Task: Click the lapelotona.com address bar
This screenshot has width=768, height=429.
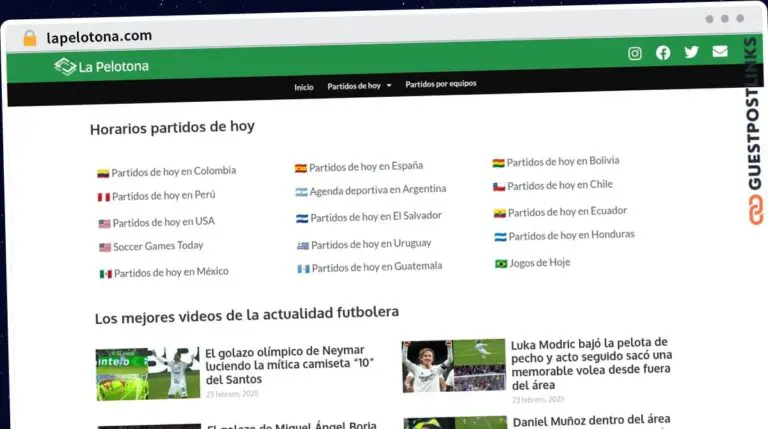Action: pyautogui.click(x=100, y=37)
